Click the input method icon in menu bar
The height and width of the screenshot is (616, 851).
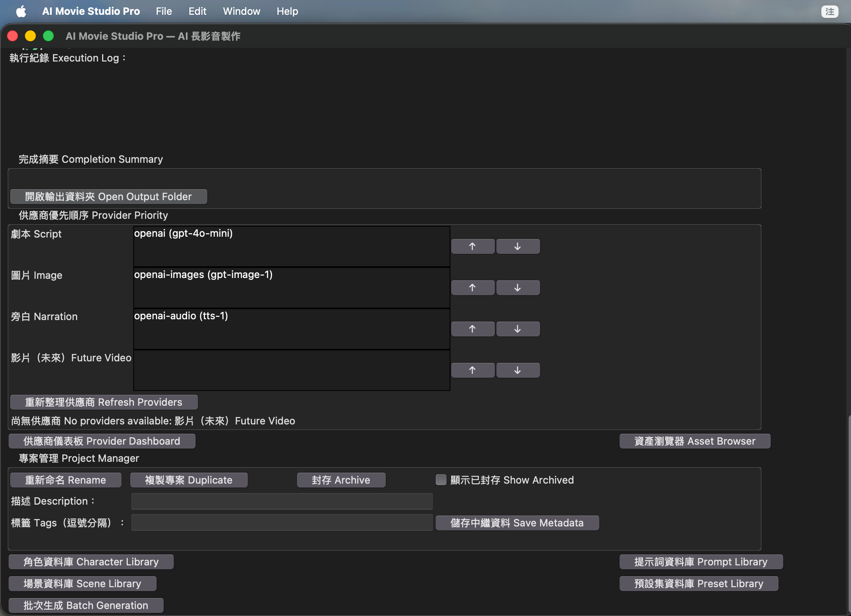[830, 11]
